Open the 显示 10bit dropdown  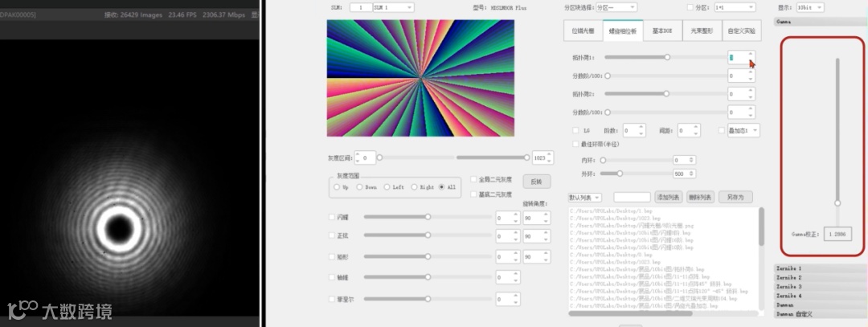tap(810, 7)
